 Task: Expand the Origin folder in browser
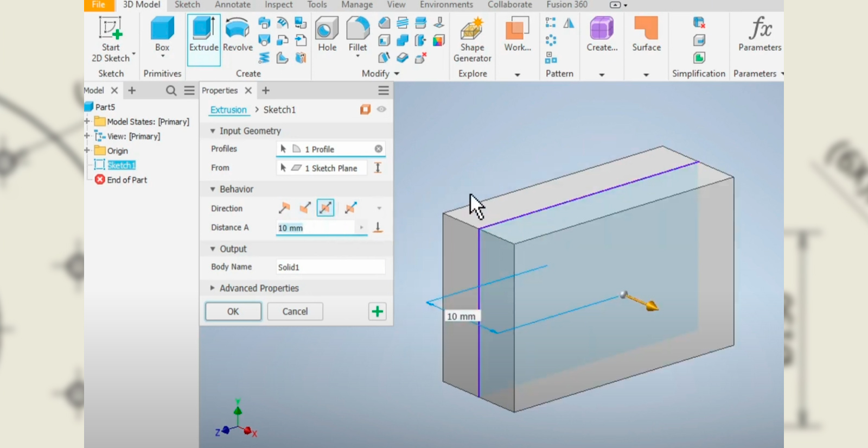[87, 150]
